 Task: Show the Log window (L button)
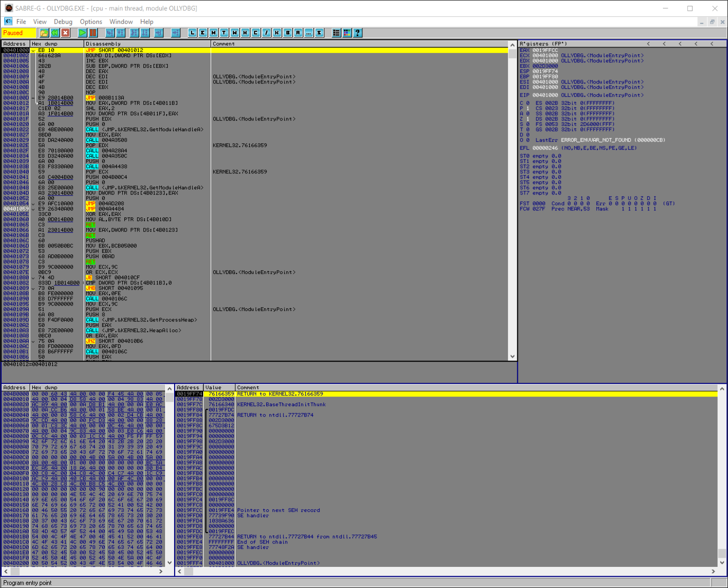(193, 33)
